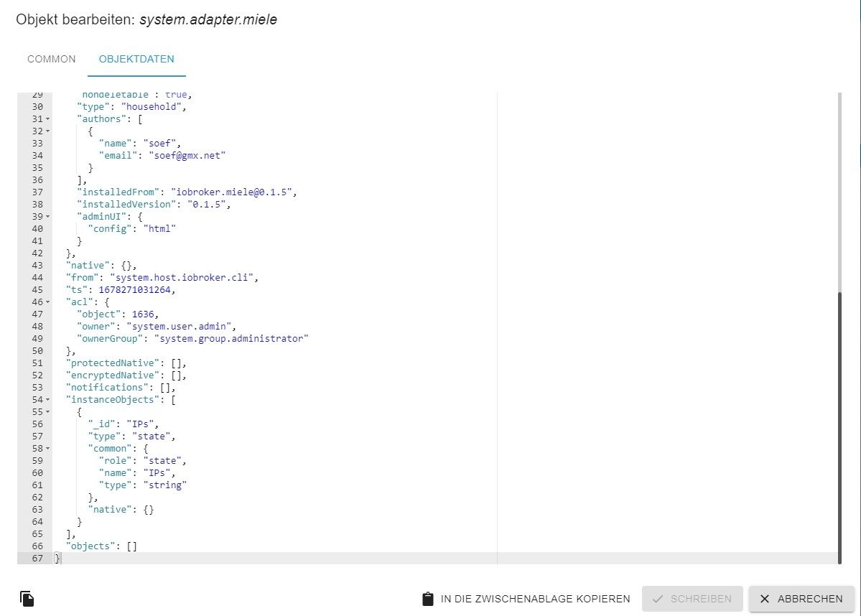Click the "objects": [] line

tap(101, 546)
